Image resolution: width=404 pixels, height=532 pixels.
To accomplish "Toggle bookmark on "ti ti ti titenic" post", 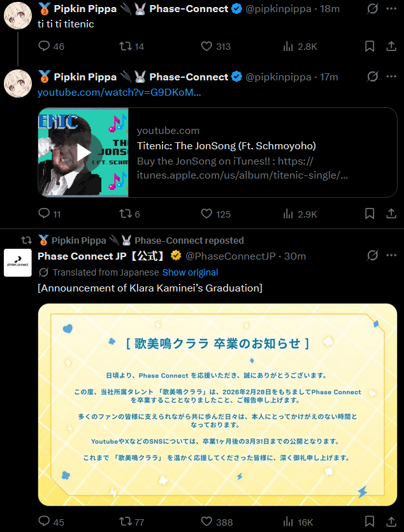I will pyautogui.click(x=370, y=46).
